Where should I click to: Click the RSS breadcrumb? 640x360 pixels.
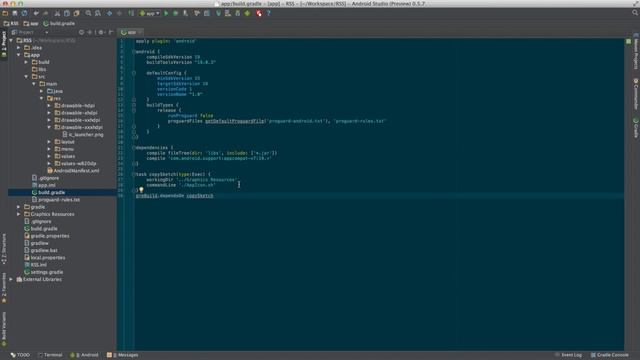click(x=11, y=24)
